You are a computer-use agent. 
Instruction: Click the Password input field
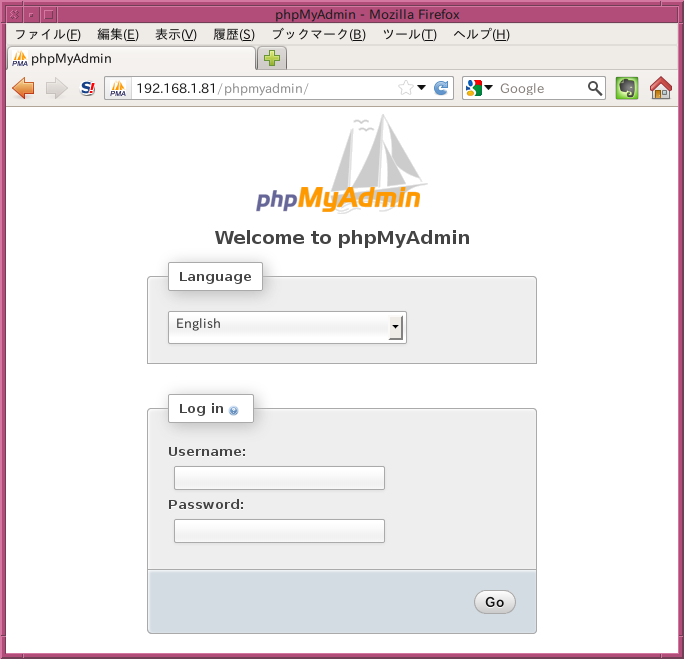279,531
